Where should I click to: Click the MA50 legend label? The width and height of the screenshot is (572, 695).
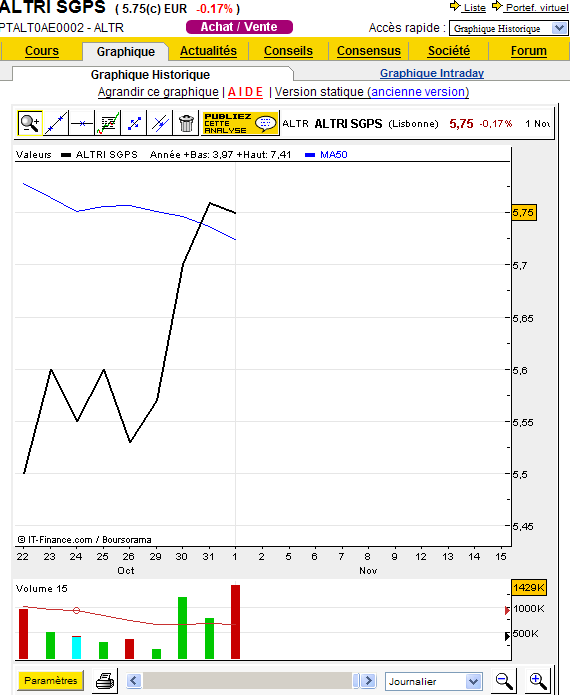[x=333, y=155]
